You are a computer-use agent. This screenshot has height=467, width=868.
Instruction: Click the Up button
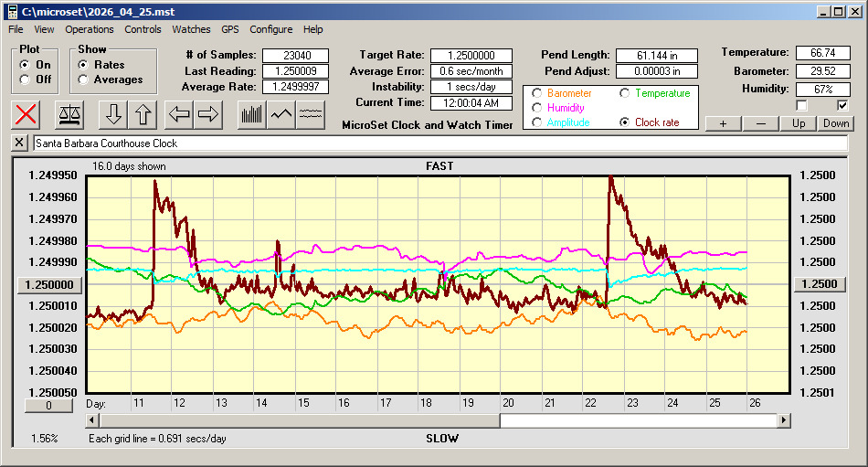click(x=799, y=123)
